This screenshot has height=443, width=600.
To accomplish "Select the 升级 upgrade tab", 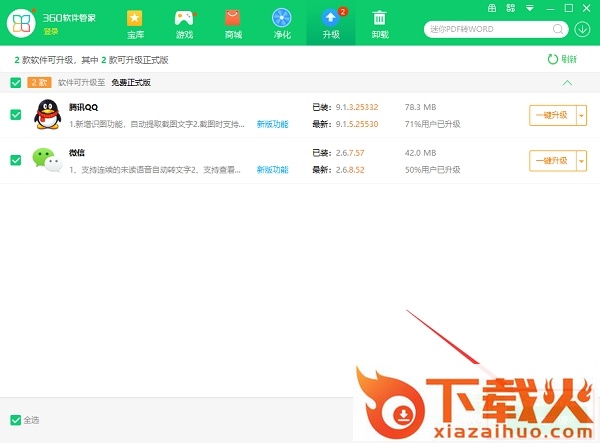I will [x=331, y=22].
